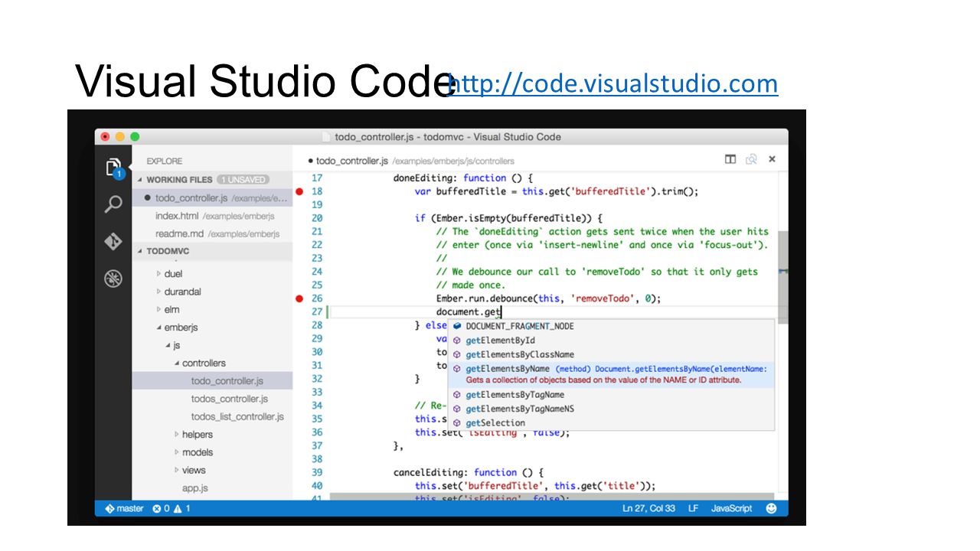
Task: Toggle the breakpoint on line 18
Action: click(x=299, y=191)
